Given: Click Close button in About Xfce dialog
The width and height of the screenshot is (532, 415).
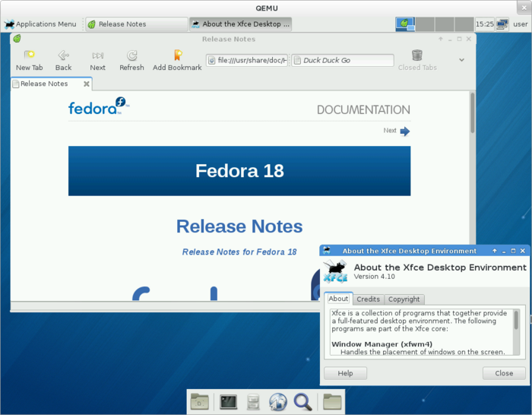Looking at the screenshot, I should coord(504,373).
